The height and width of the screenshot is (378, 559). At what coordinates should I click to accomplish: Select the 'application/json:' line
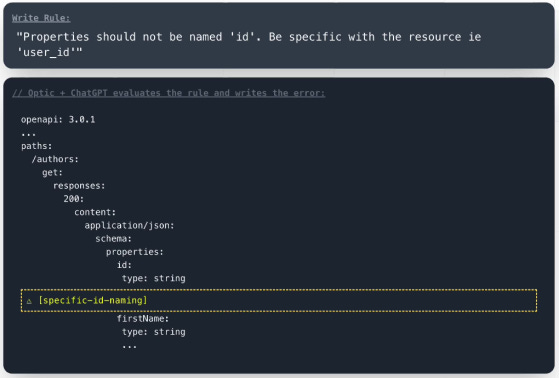[x=129, y=225]
